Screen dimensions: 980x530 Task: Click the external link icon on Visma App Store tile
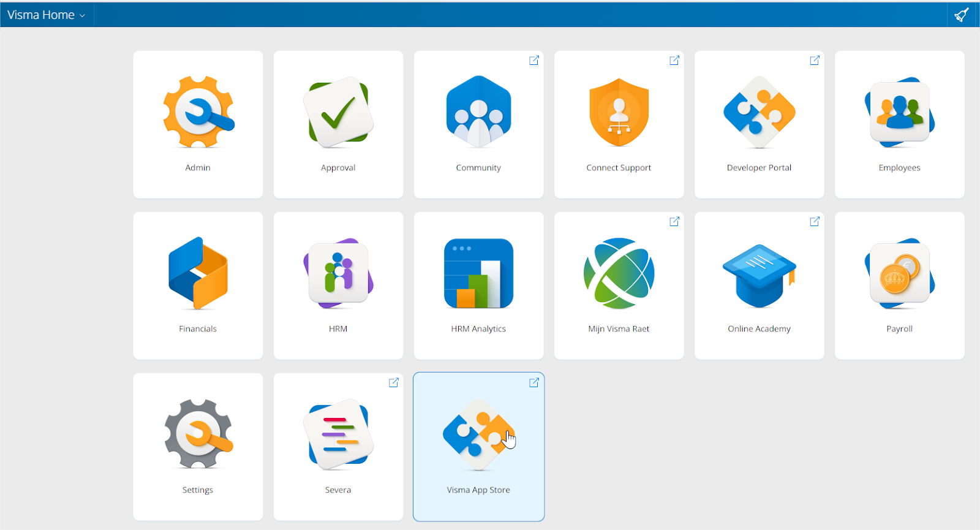coord(534,382)
